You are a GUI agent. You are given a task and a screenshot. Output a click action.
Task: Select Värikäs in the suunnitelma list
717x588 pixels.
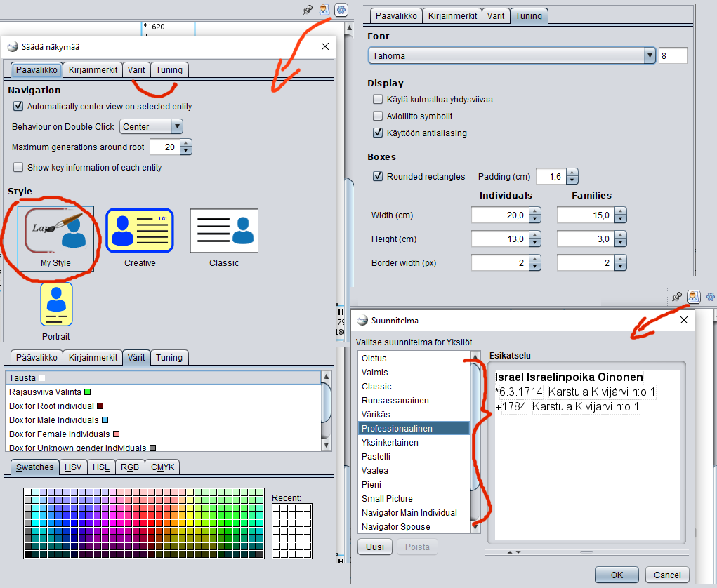pos(414,415)
